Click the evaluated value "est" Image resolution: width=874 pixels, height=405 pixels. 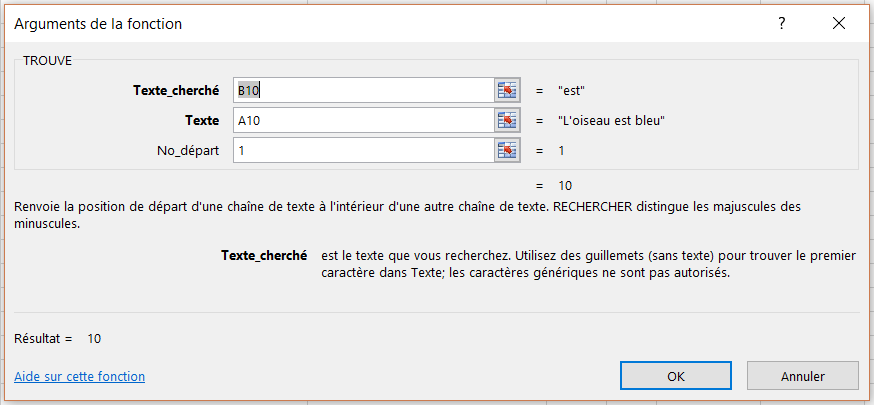(x=572, y=91)
